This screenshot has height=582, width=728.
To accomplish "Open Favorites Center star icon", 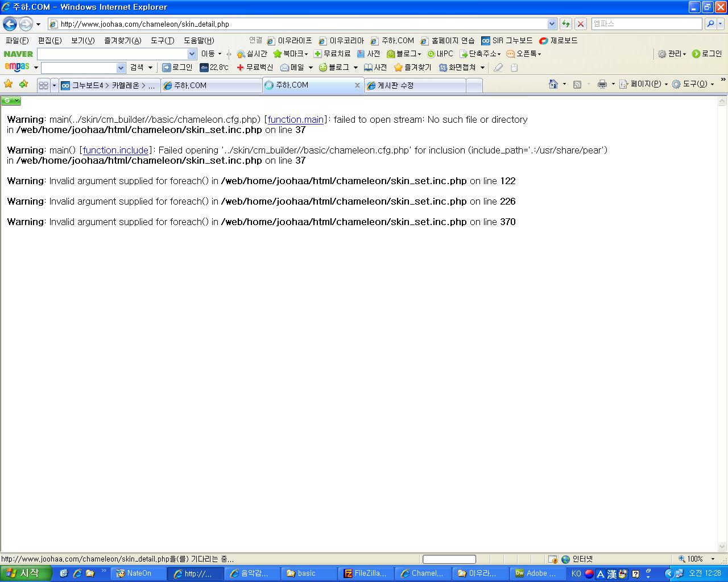I will coord(9,84).
